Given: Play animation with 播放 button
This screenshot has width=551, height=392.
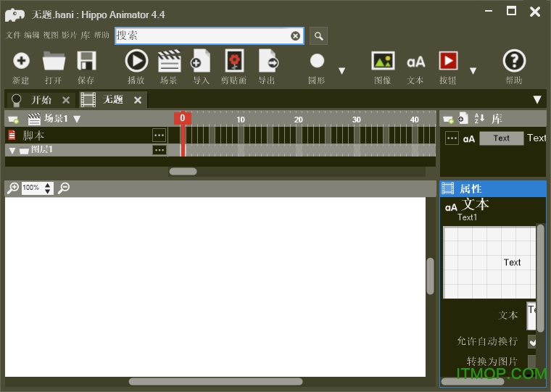Looking at the screenshot, I should click(136, 61).
